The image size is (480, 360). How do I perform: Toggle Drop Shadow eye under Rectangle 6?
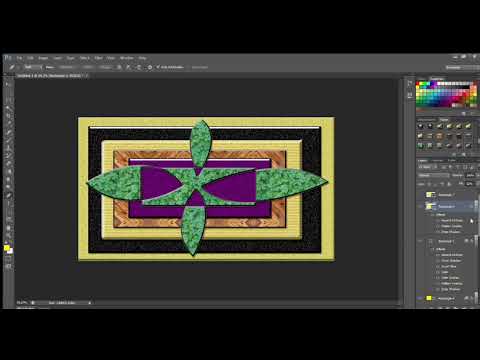coord(438,232)
